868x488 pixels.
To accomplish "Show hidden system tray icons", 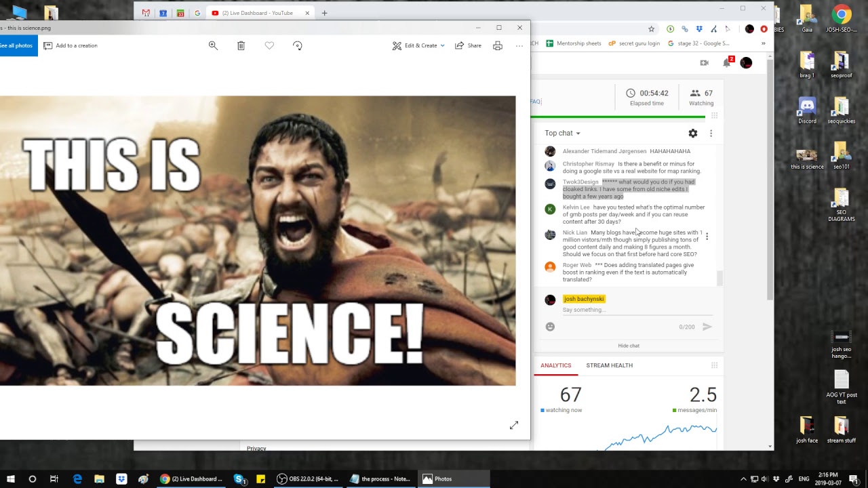I will [x=743, y=479].
